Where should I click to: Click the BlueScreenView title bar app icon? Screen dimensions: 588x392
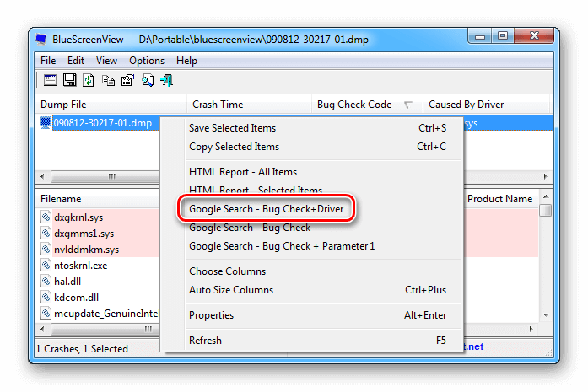coord(40,40)
